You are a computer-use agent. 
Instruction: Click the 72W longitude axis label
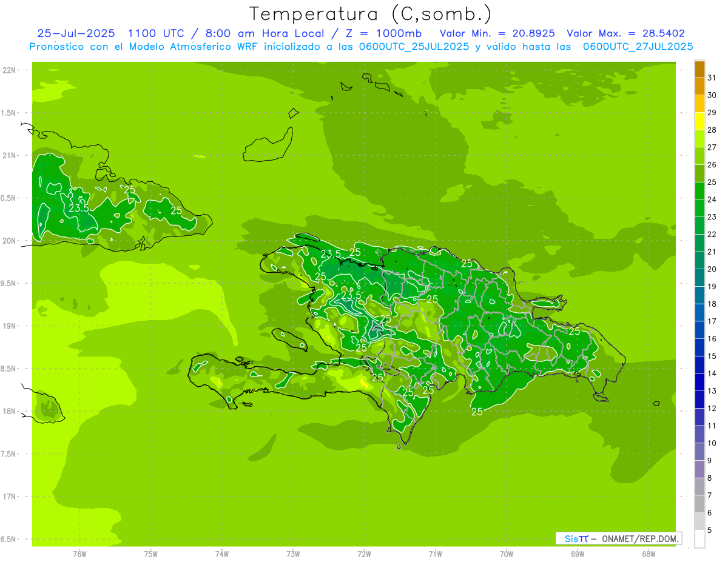click(x=364, y=554)
